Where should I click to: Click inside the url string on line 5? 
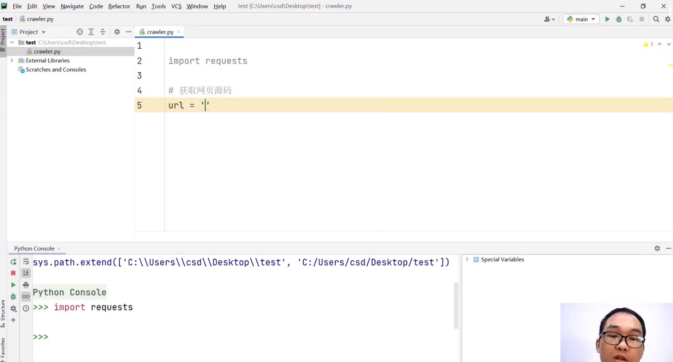[206, 105]
